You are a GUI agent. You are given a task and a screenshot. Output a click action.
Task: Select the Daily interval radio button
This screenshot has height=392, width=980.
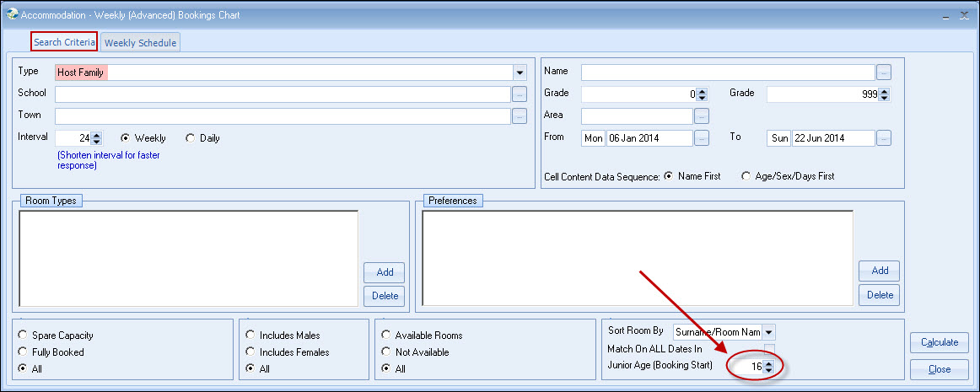click(x=190, y=138)
